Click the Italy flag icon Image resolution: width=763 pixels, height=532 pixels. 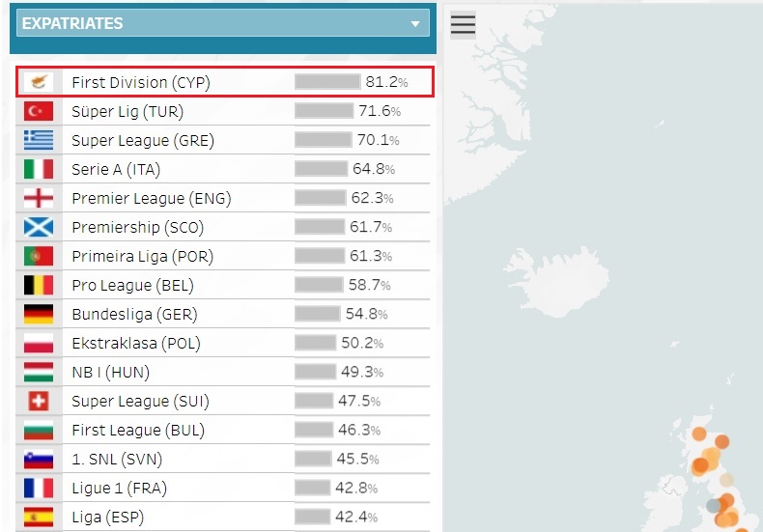pyautogui.click(x=39, y=169)
